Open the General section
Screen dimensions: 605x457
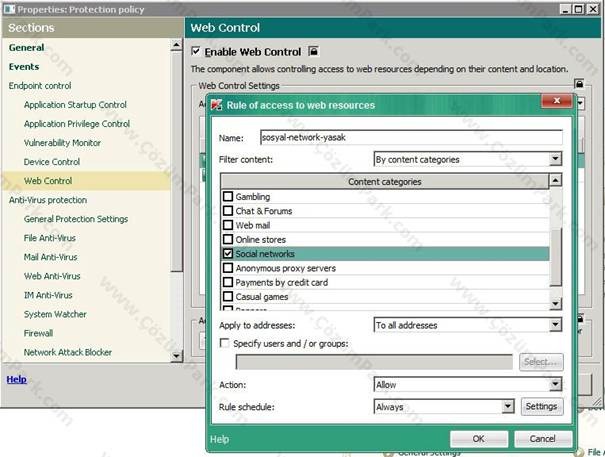coord(26,47)
